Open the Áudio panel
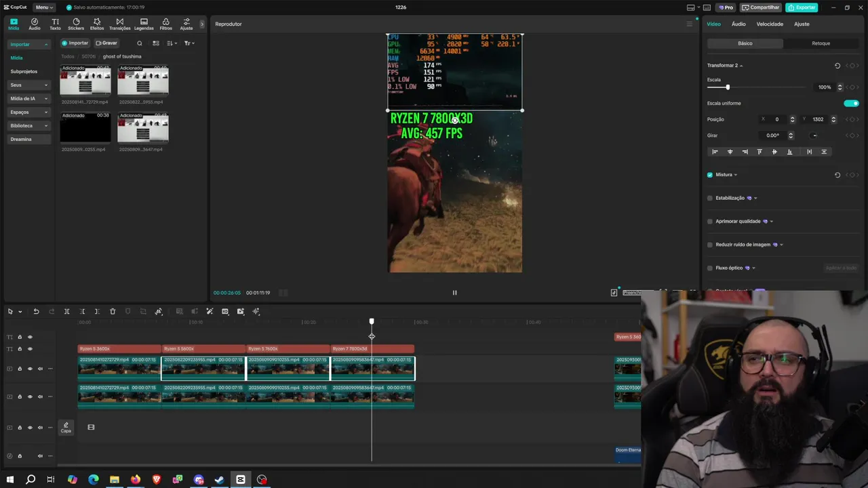This screenshot has height=488, width=868. click(34, 24)
